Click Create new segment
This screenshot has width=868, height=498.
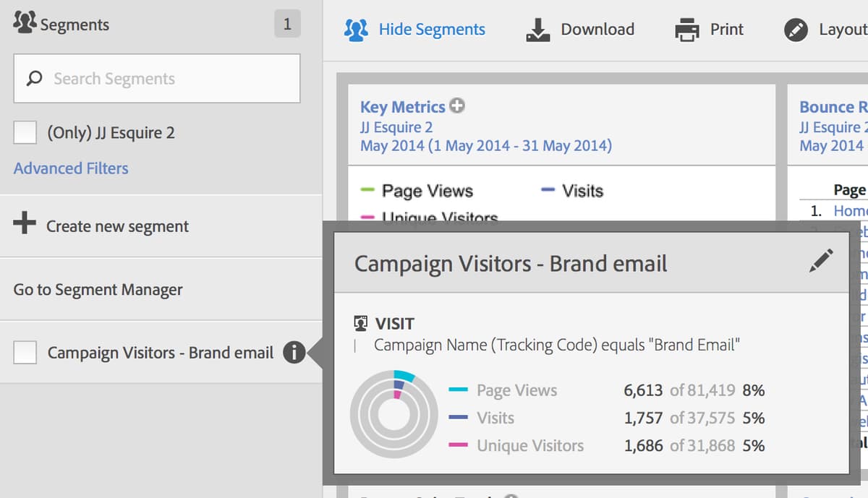click(x=116, y=226)
